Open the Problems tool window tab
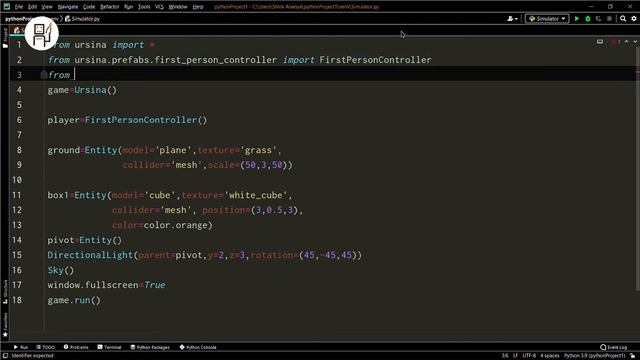Screen dimensions: 640x360 click(x=76, y=347)
